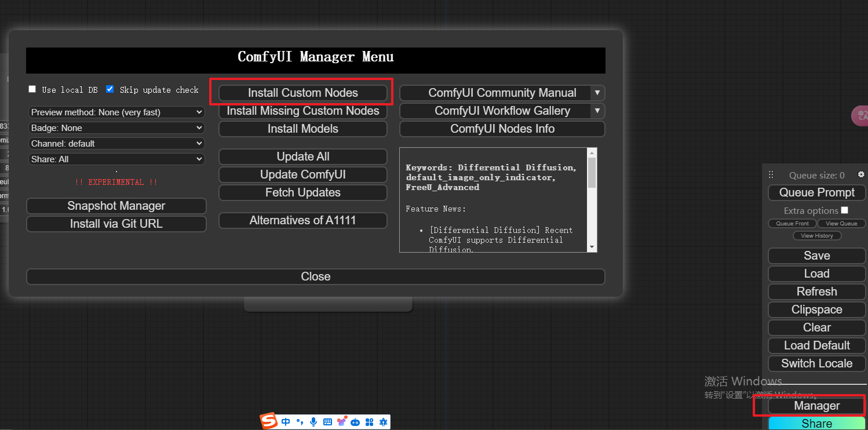Open the skin shirt icon in input toolbar
868x430 pixels.
[341, 421]
